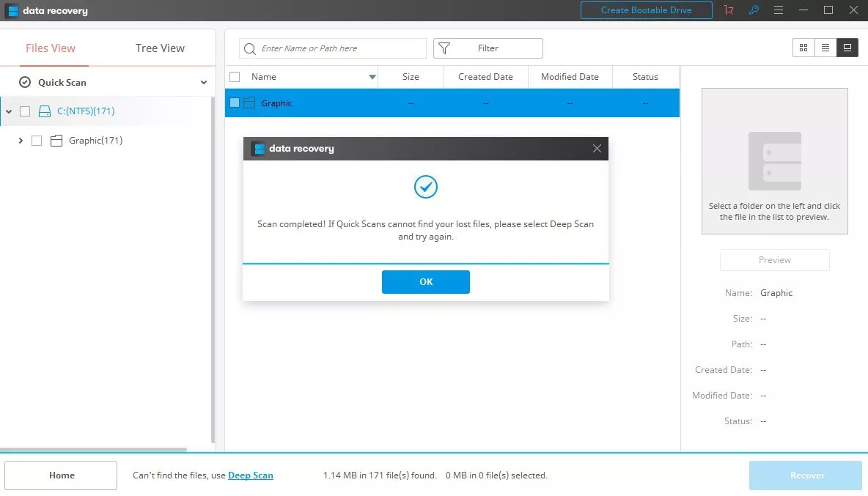
Task: Click the key registration icon
Action: click(753, 10)
